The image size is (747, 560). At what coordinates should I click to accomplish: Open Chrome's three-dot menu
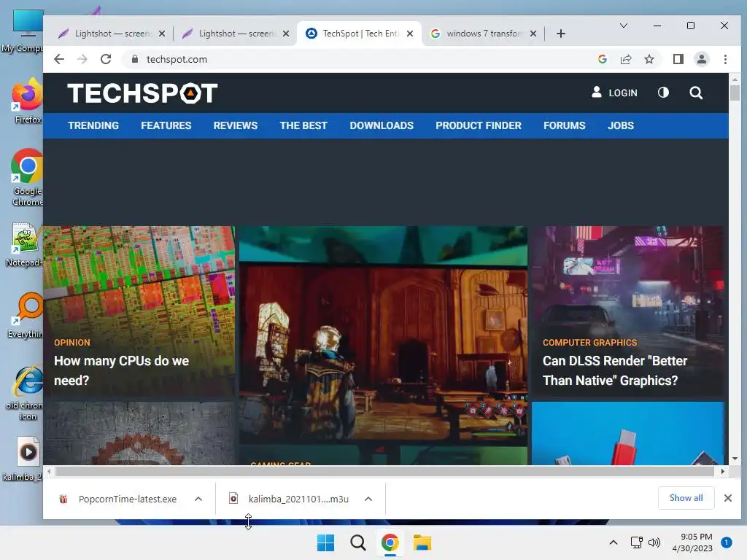(x=725, y=59)
